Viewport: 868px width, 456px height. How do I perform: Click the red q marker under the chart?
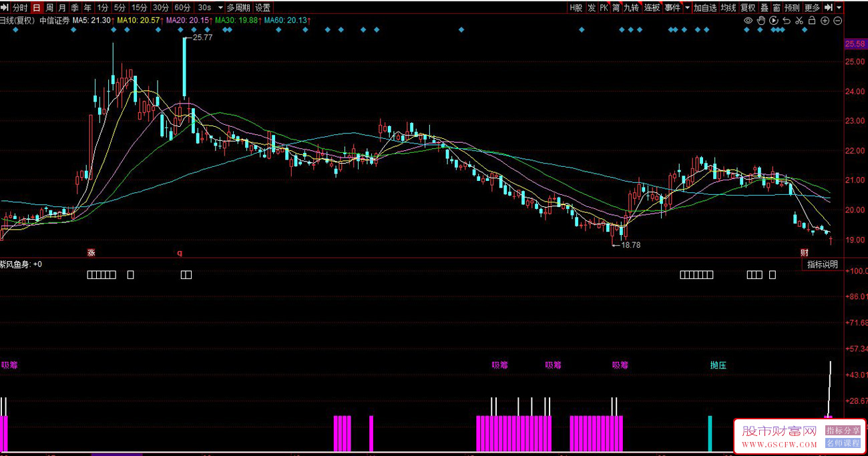click(179, 253)
